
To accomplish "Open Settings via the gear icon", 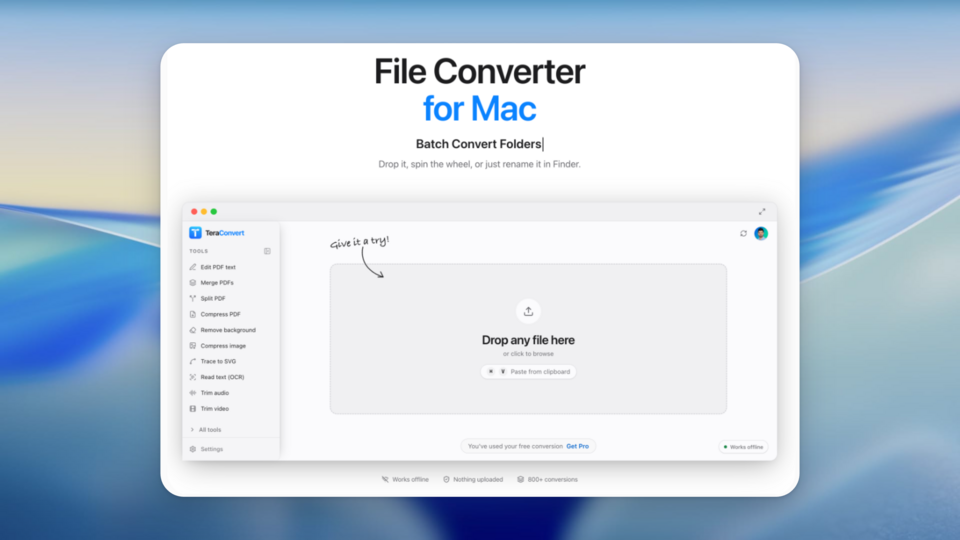I will tap(193, 449).
